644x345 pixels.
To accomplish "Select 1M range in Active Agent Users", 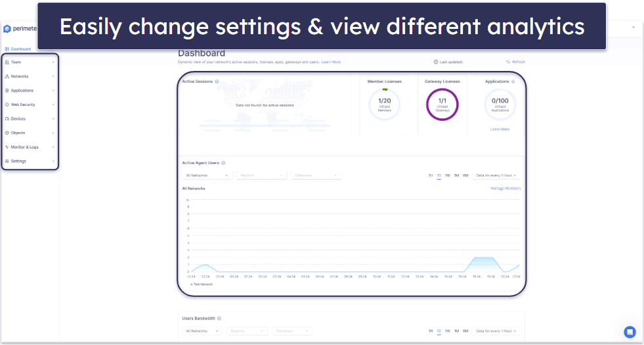I will tap(456, 175).
